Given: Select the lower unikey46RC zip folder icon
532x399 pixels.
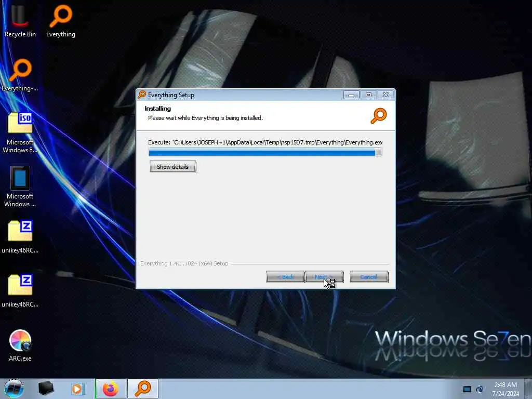Looking at the screenshot, I should click(x=20, y=291).
